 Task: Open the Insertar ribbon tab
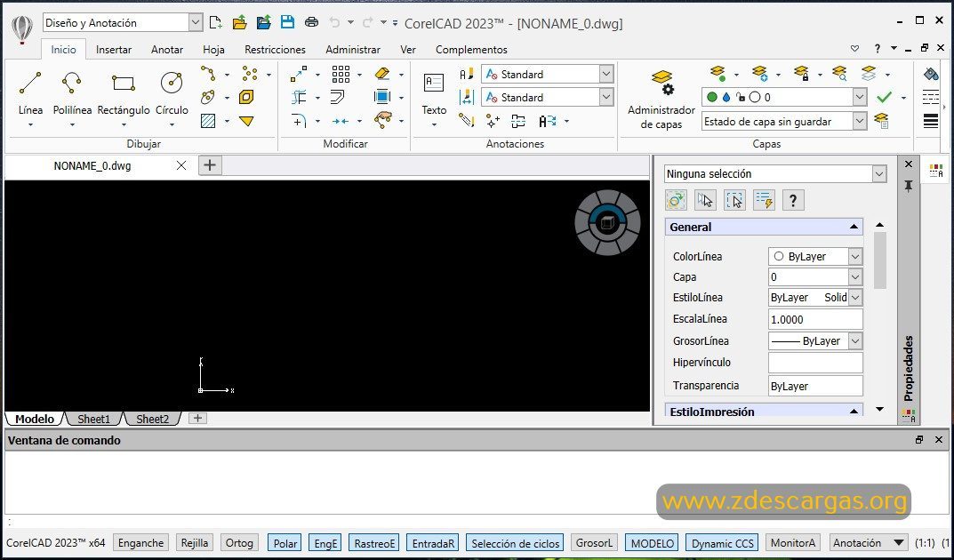114,50
